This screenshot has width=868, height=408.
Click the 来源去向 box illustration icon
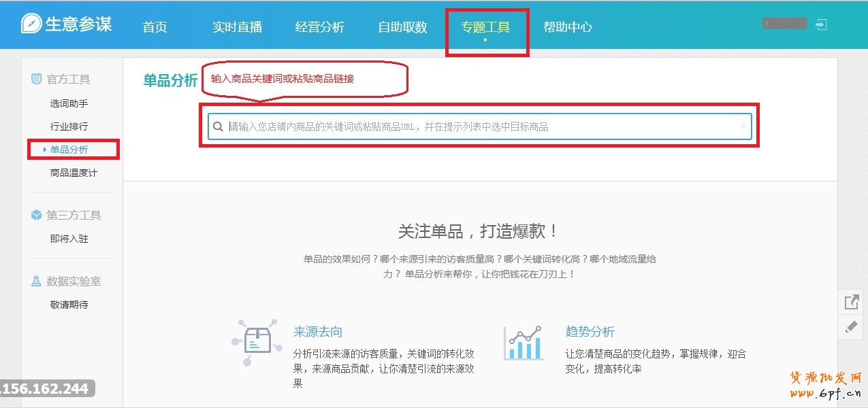click(257, 343)
